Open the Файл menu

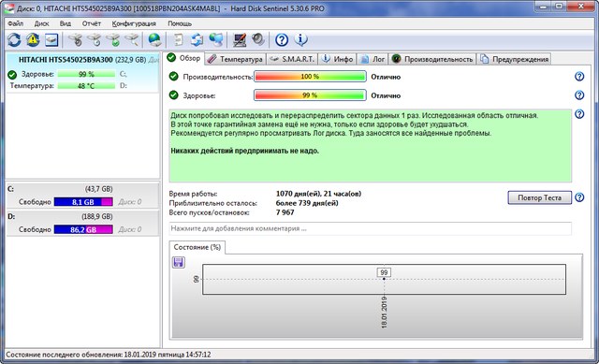pyautogui.click(x=15, y=23)
